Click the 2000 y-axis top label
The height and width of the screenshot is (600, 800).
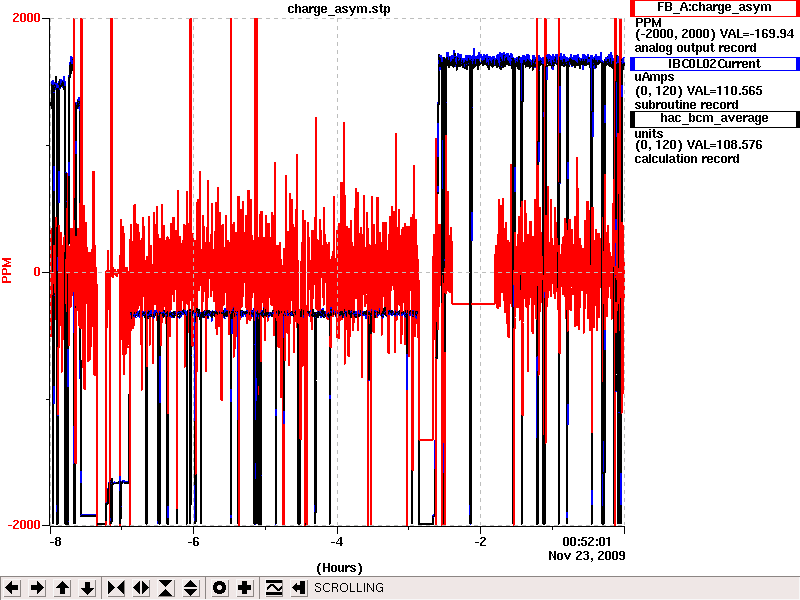tap(26, 18)
